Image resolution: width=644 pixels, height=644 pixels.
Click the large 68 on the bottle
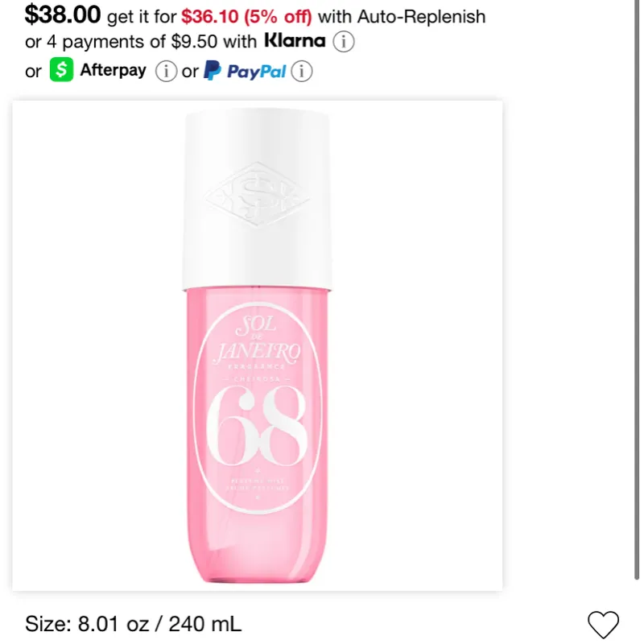257,426
